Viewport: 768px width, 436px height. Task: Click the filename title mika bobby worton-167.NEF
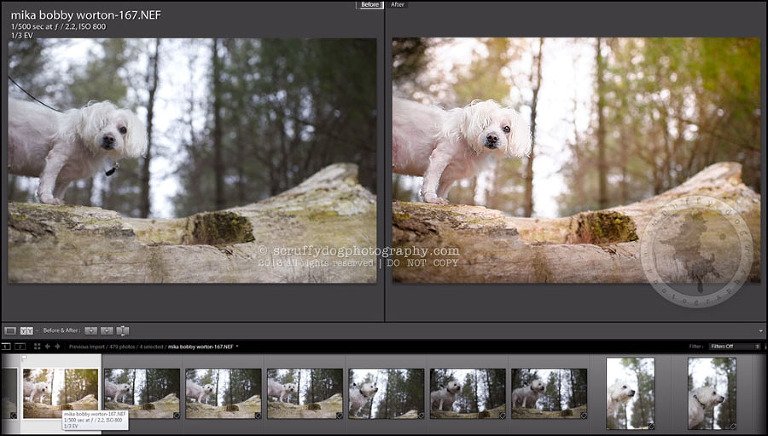tap(86, 15)
